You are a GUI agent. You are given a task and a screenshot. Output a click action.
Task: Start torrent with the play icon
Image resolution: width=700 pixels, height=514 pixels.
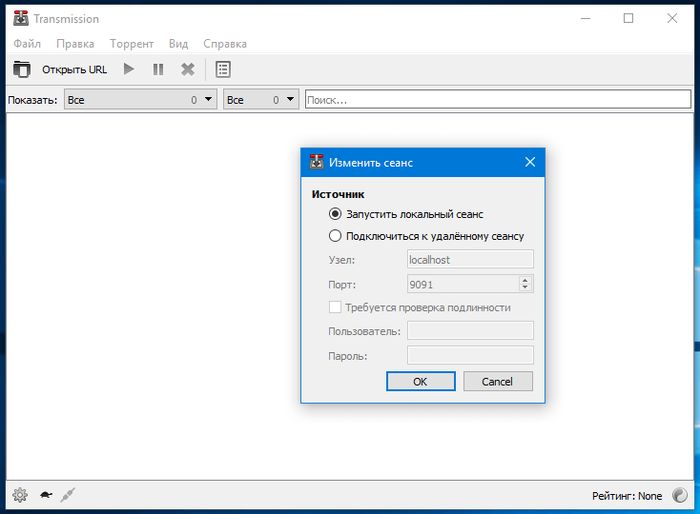point(128,69)
